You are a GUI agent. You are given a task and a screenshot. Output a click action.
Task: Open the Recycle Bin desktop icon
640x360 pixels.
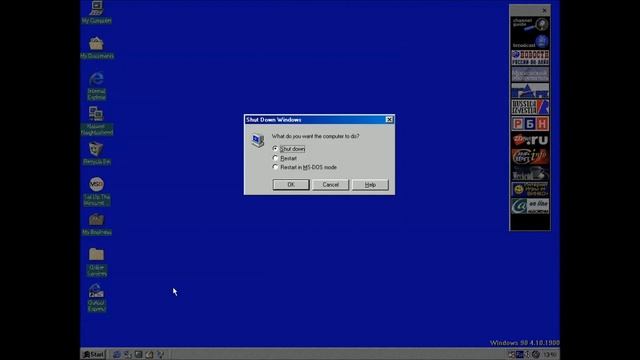point(97,153)
